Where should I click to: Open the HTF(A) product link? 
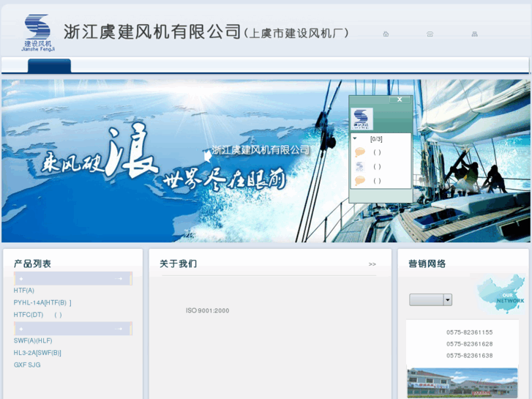(x=24, y=291)
